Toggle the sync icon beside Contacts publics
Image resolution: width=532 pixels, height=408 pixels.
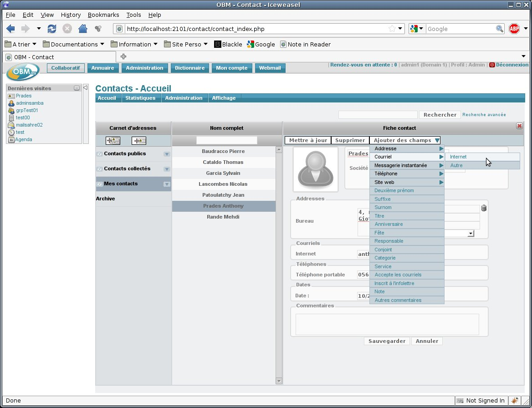pyautogui.click(x=99, y=154)
